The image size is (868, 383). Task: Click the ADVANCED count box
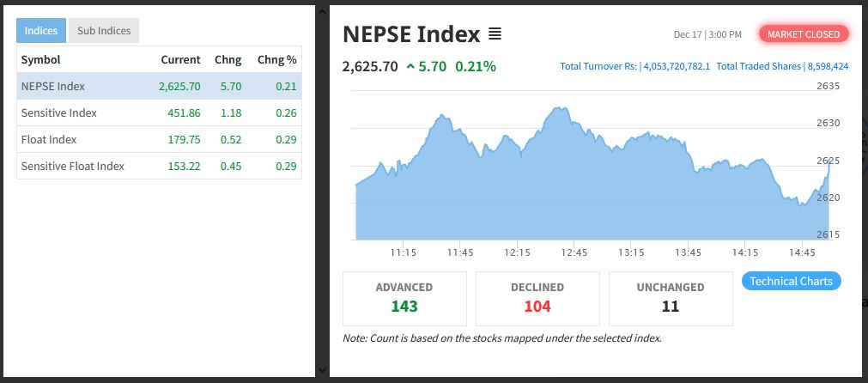404,298
